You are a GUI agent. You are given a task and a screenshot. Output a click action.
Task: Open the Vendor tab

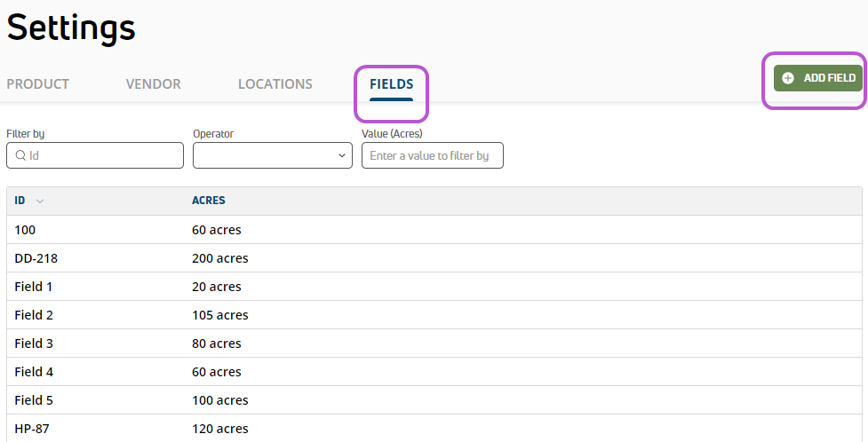[x=154, y=84]
